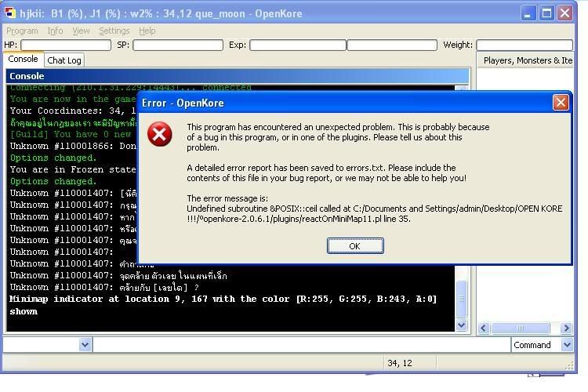588x392 pixels.
Task: Open dropdown left of the command input box
Action: (x=85, y=345)
